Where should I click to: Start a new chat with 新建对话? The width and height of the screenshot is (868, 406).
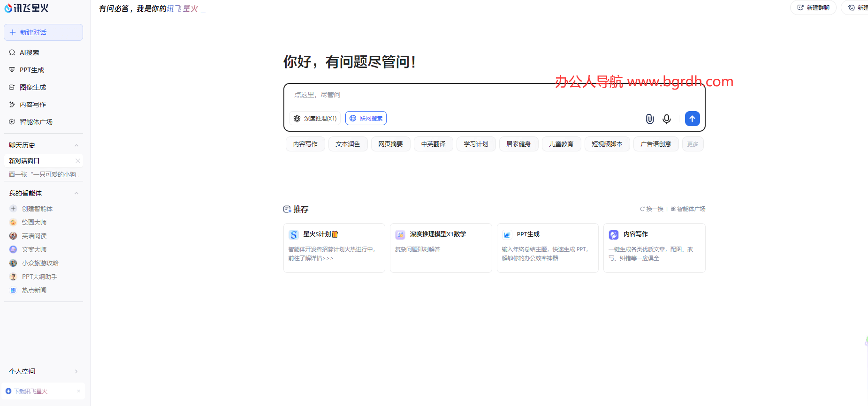click(43, 32)
